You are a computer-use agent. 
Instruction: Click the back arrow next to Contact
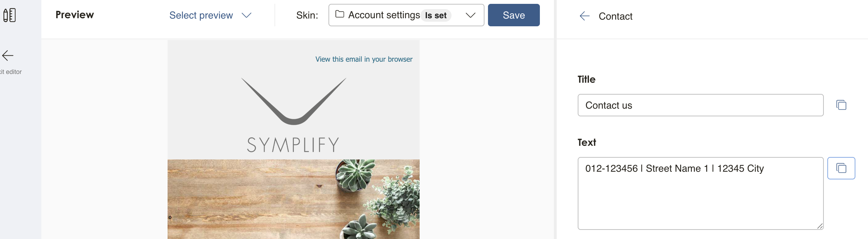584,16
